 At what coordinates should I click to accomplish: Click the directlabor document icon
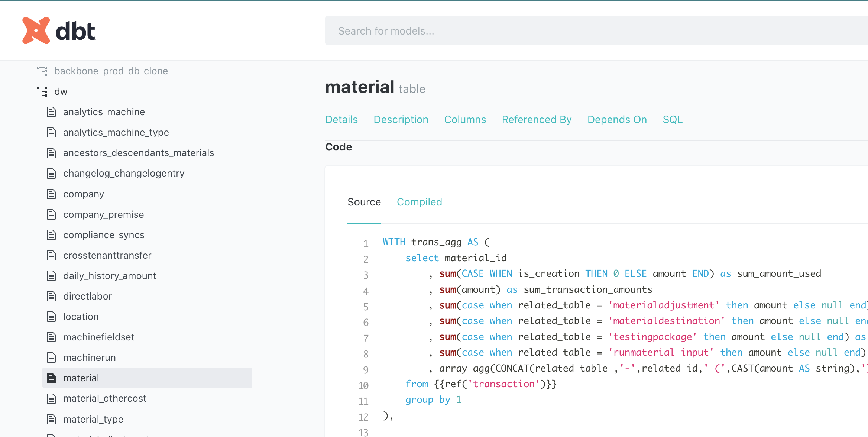click(51, 296)
